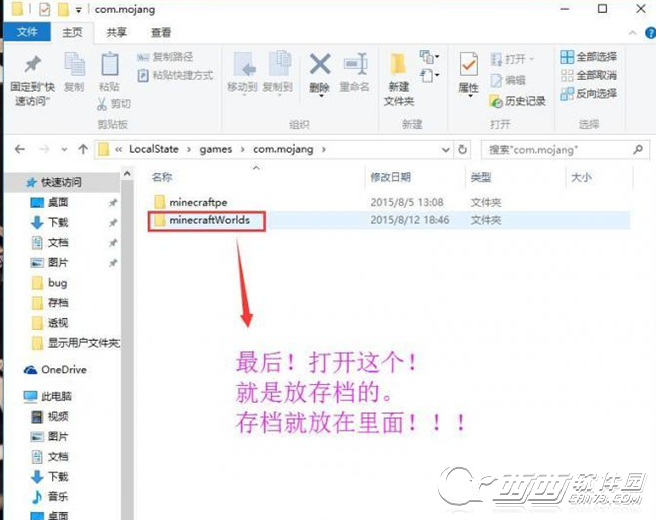The width and height of the screenshot is (656, 520).
Task: Click com.mojang in the address path
Action: click(283, 149)
